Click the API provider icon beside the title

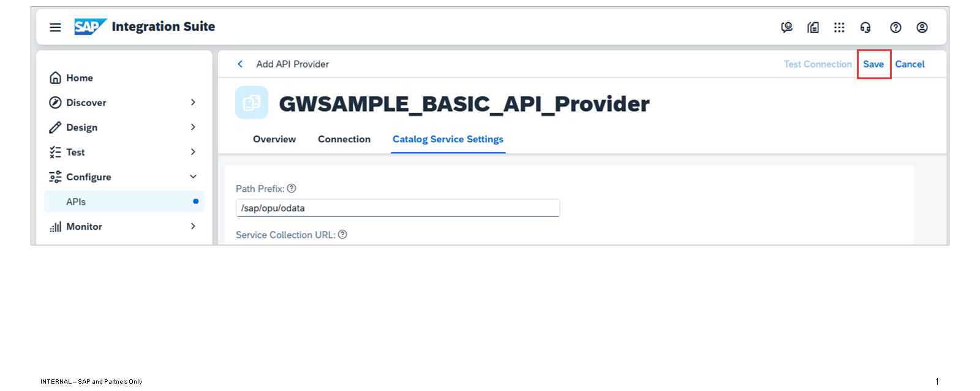[252, 102]
